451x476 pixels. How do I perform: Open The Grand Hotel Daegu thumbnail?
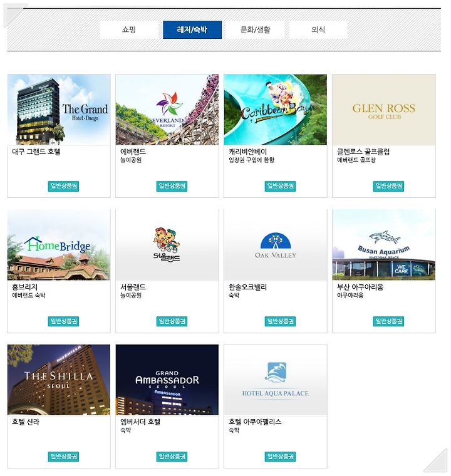tap(59, 110)
